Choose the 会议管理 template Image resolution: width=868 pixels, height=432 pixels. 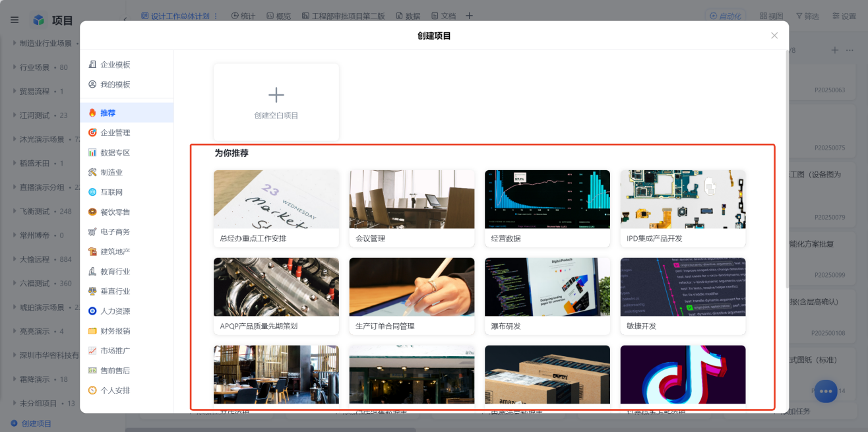pyautogui.click(x=412, y=208)
